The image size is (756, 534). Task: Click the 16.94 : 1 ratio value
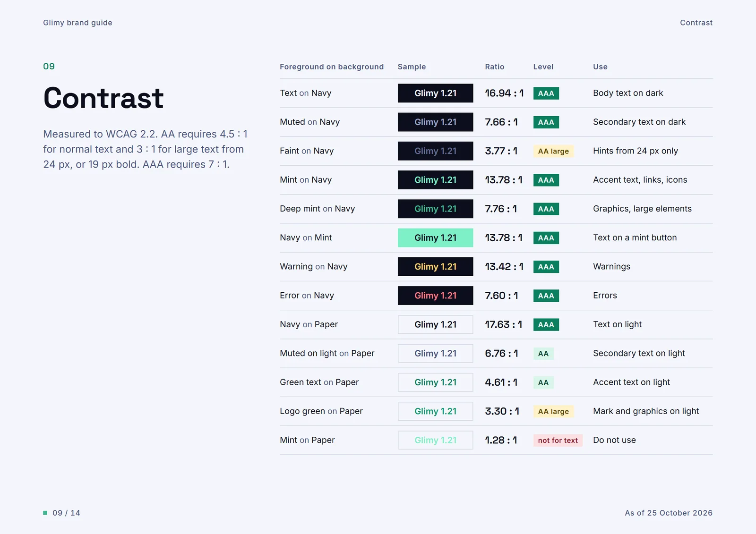[x=504, y=93]
